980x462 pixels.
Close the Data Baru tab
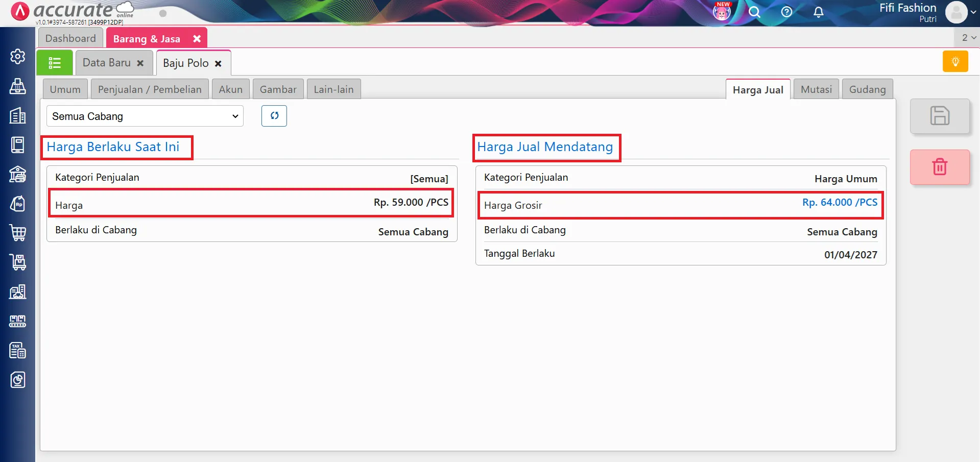tap(140, 63)
